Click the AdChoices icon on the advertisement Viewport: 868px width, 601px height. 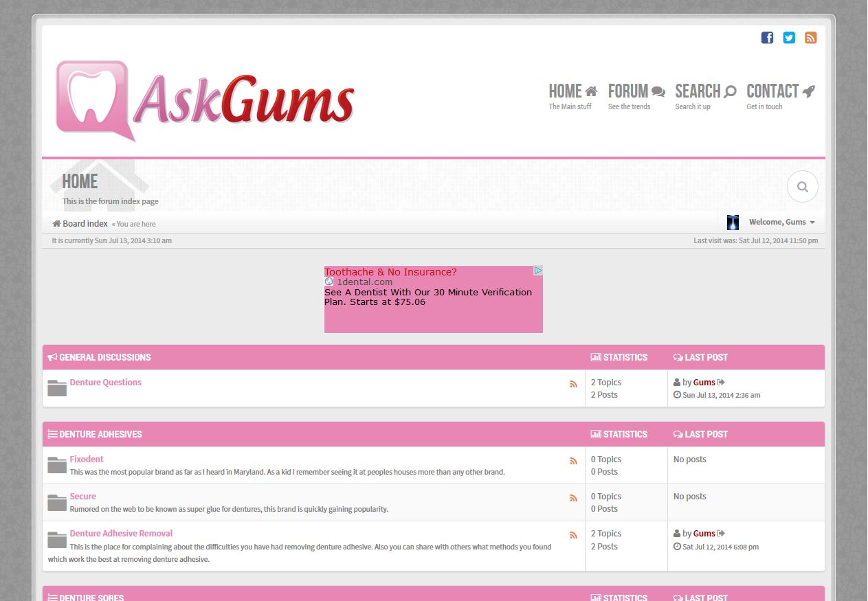(538, 271)
